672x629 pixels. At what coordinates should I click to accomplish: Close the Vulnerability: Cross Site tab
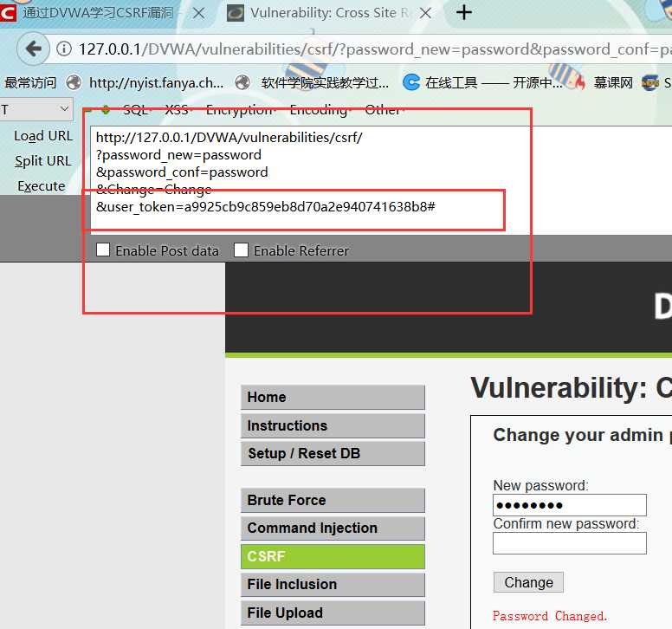pyautogui.click(x=425, y=13)
